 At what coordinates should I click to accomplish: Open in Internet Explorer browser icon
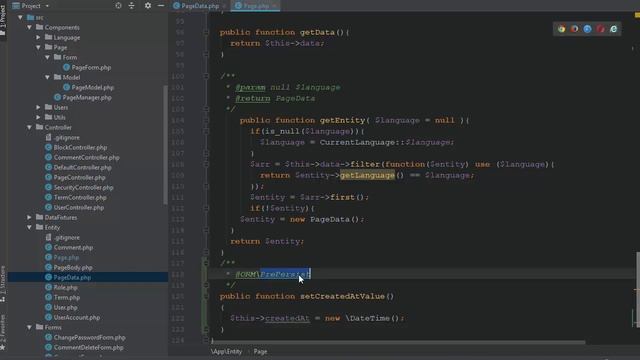(x=613, y=29)
